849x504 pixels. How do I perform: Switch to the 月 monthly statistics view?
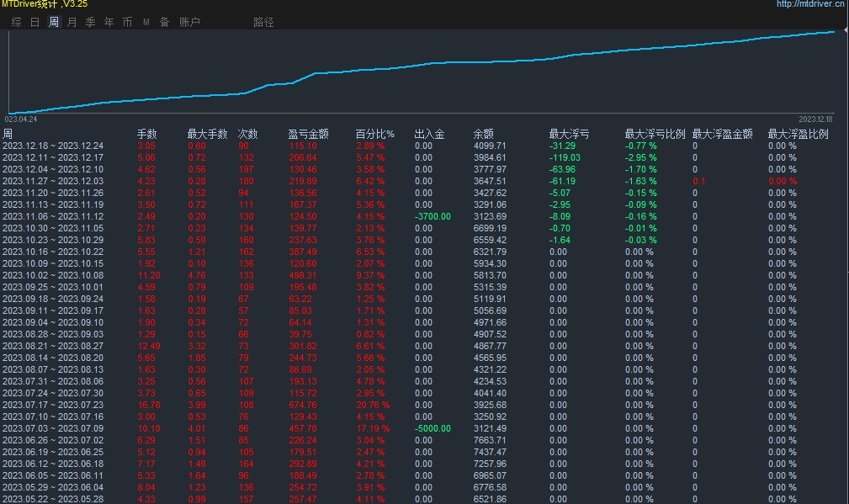tap(72, 23)
